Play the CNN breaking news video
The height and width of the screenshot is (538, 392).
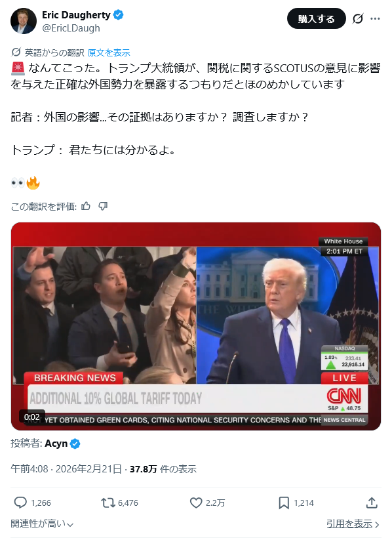coord(196,326)
